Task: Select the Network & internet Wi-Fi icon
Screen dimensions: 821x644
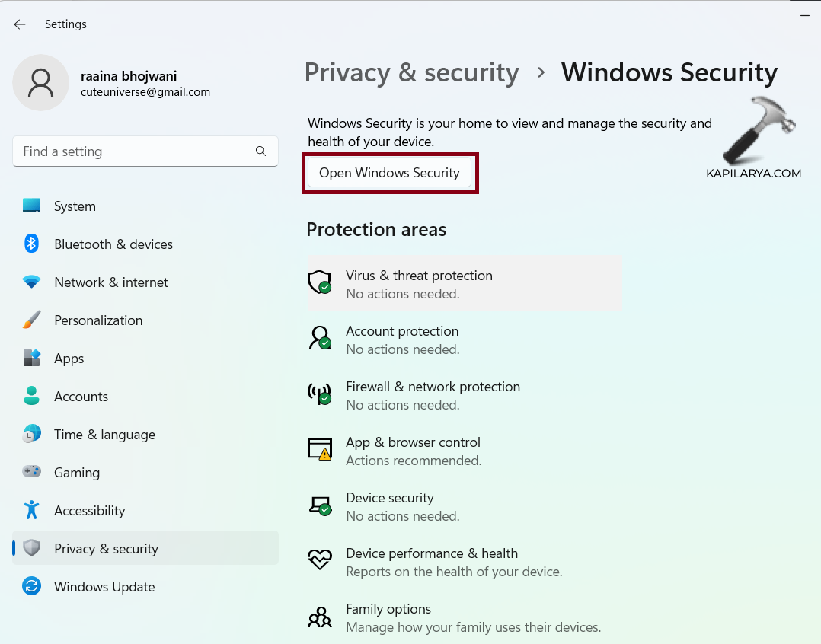Action: tap(31, 282)
